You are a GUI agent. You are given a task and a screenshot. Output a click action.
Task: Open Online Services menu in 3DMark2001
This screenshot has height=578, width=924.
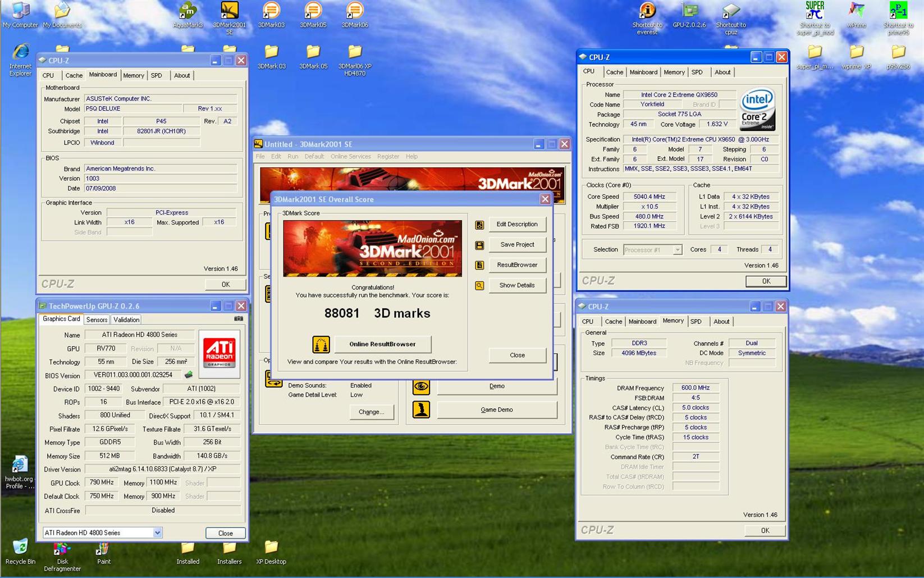[x=350, y=157]
